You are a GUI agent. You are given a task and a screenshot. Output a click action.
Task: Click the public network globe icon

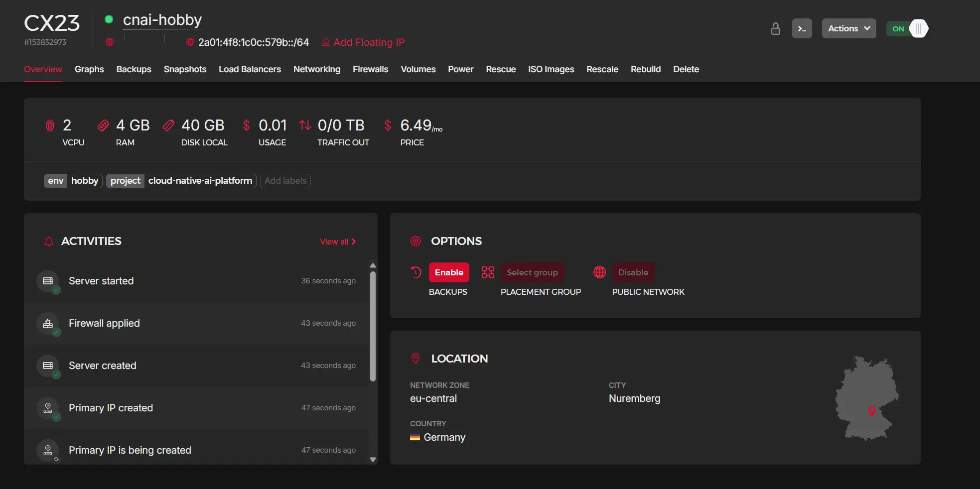(599, 272)
